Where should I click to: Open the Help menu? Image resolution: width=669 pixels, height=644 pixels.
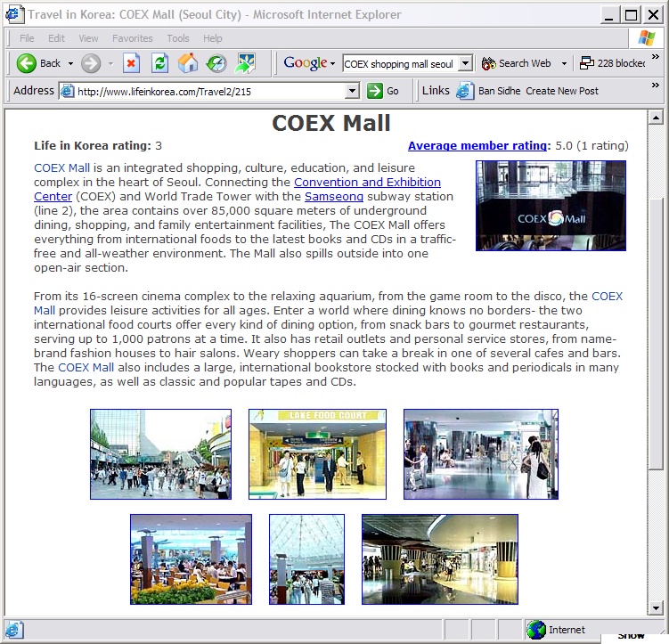pyautogui.click(x=213, y=38)
